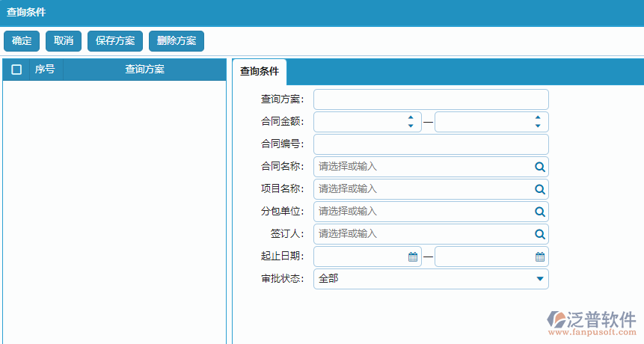Open the 分包单位 search lookup icon

(540, 212)
